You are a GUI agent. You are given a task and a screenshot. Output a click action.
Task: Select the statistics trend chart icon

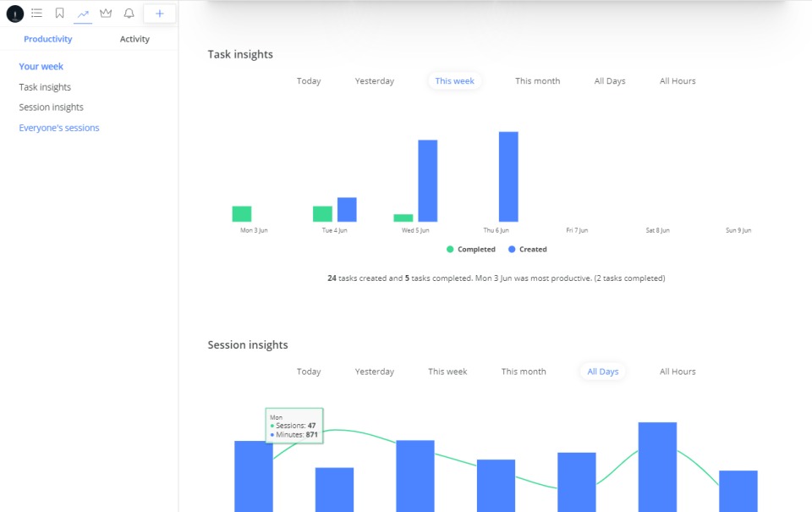pyautogui.click(x=83, y=14)
